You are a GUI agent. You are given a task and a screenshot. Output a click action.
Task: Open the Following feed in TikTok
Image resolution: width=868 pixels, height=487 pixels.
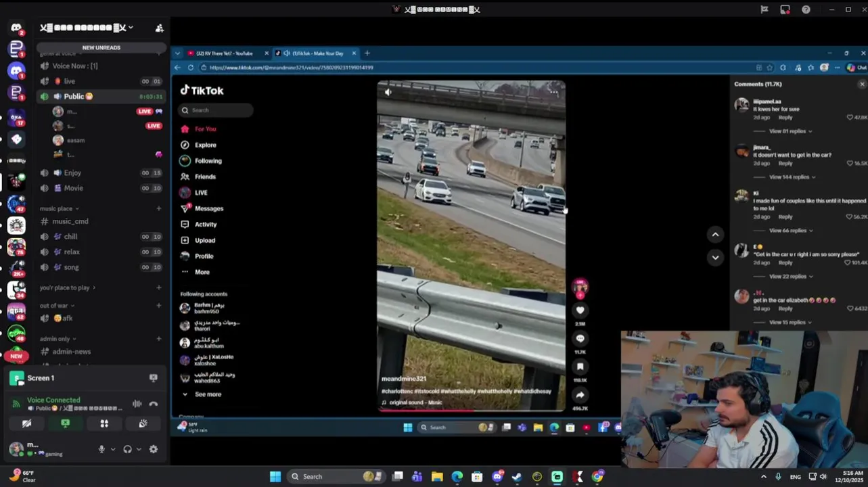(x=201, y=161)
